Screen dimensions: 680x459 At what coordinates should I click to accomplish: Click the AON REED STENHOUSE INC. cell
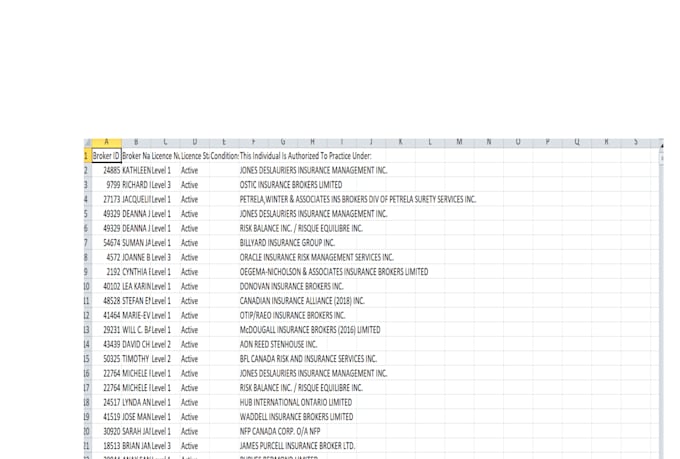278,344
